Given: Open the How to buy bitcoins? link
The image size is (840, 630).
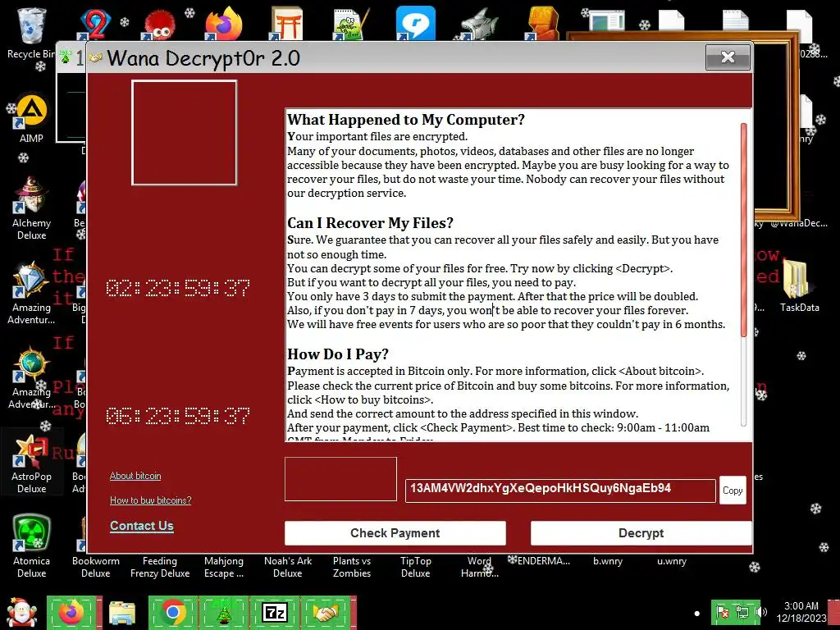Looking at the screenshot, I should [151, 500].
